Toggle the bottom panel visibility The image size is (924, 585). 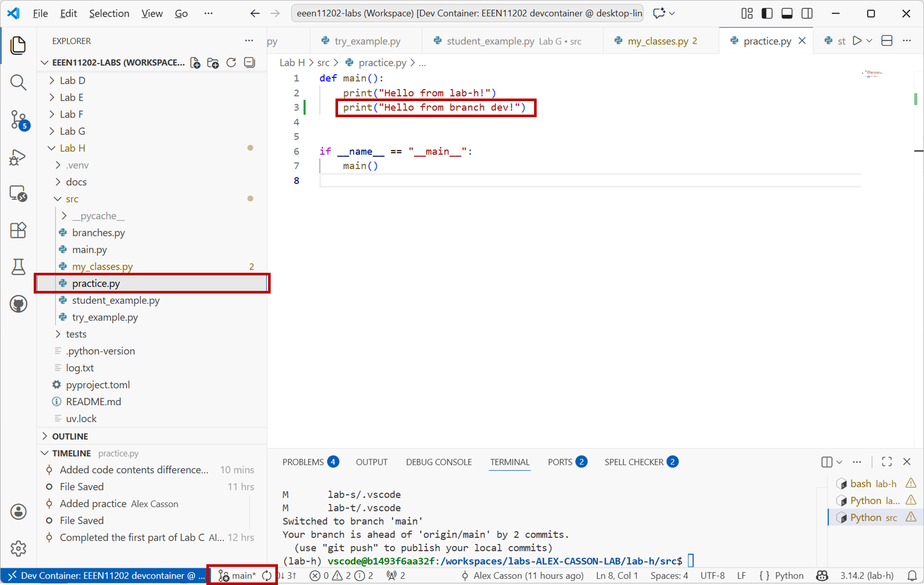[787, 13]
